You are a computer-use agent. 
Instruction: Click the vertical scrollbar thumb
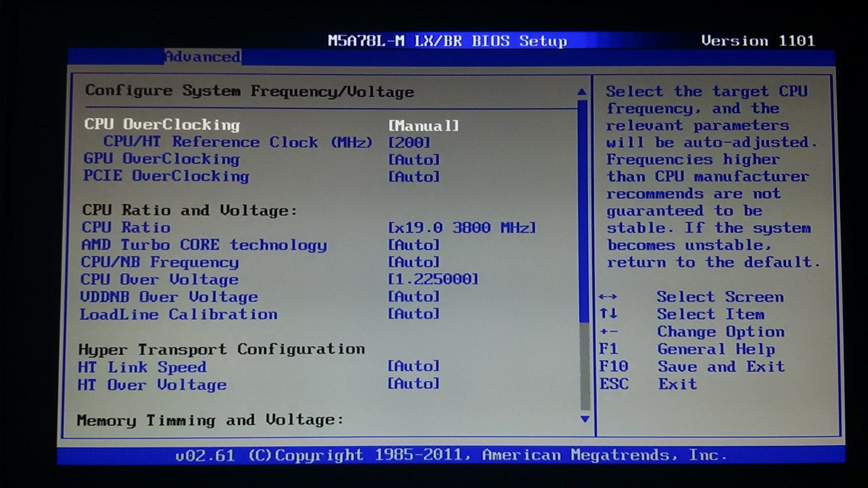584,211
